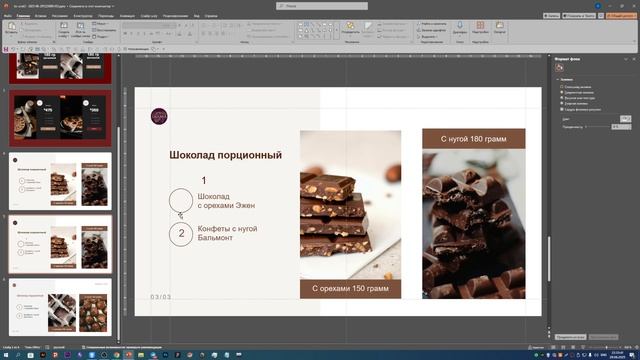Open the Select dropdown in Editing group

pyautogui.click(x=427, y=36)
